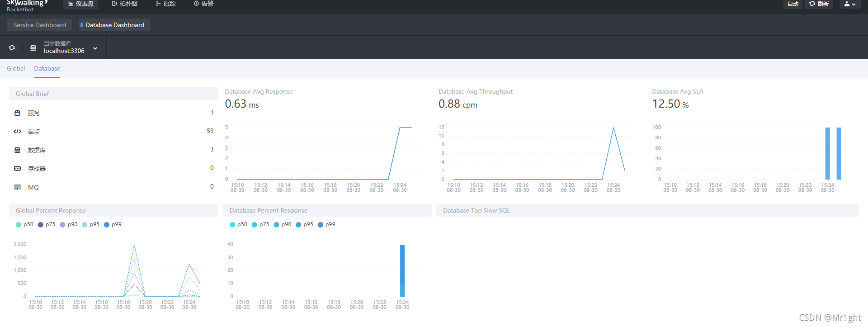This screenshot has height=327, width=868.
Task: Click the Database Avg SLA title
Action: [678, 91]
